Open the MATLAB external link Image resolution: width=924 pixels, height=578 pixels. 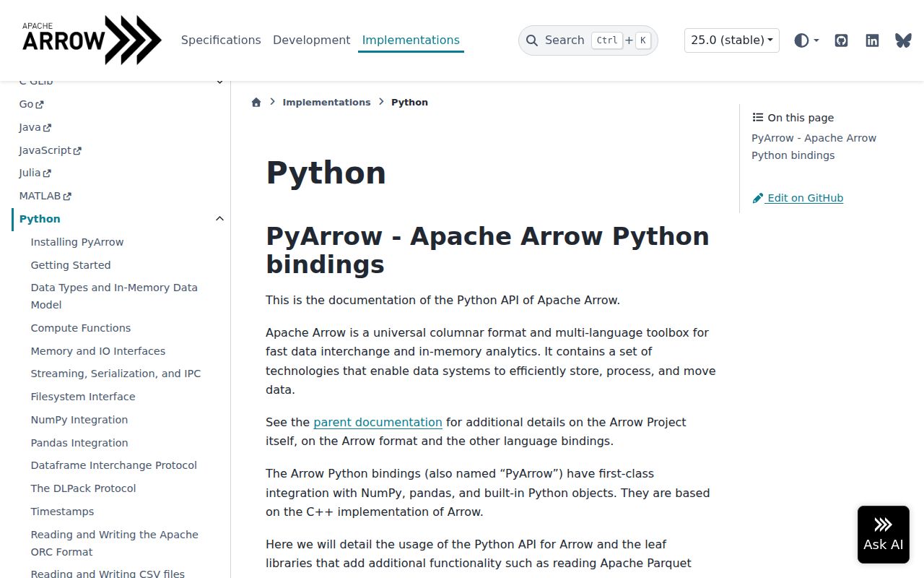click(x=45, y=196)
